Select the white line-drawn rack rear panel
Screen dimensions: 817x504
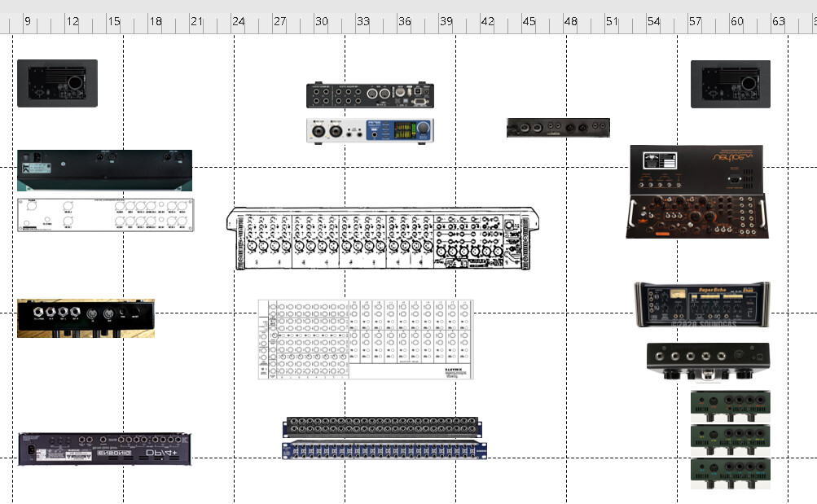click(x=105, y=214)
